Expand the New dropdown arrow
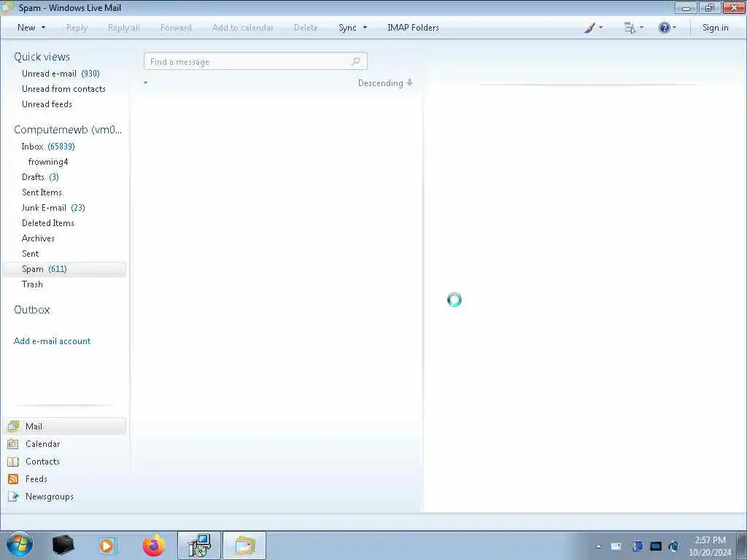Viewport: 747px width, 560px height. click(x=43, y=28)
